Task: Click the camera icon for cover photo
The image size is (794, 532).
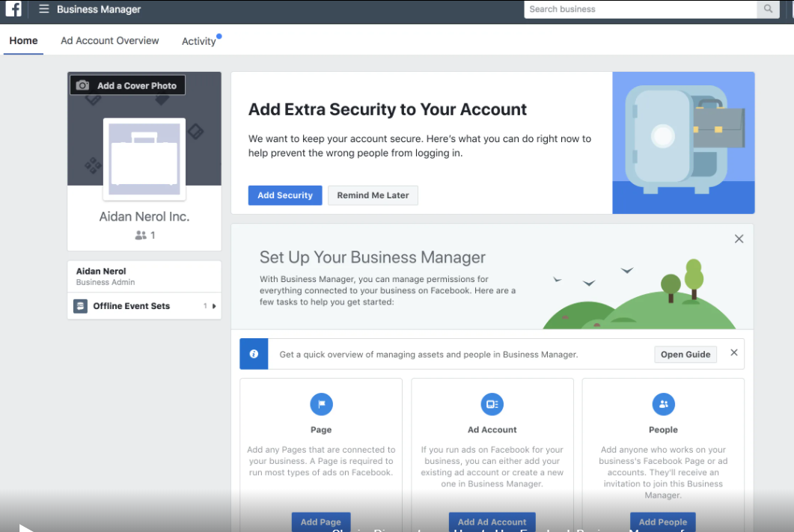Action: 82,85
